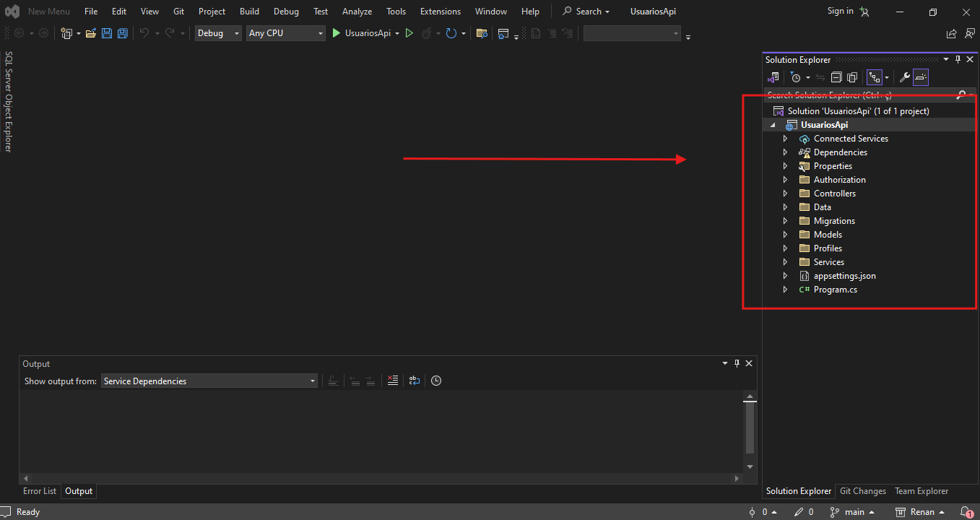Click the Visual Studio logo icon
Viewport: 980px width, 520px height.
[12, 12]
